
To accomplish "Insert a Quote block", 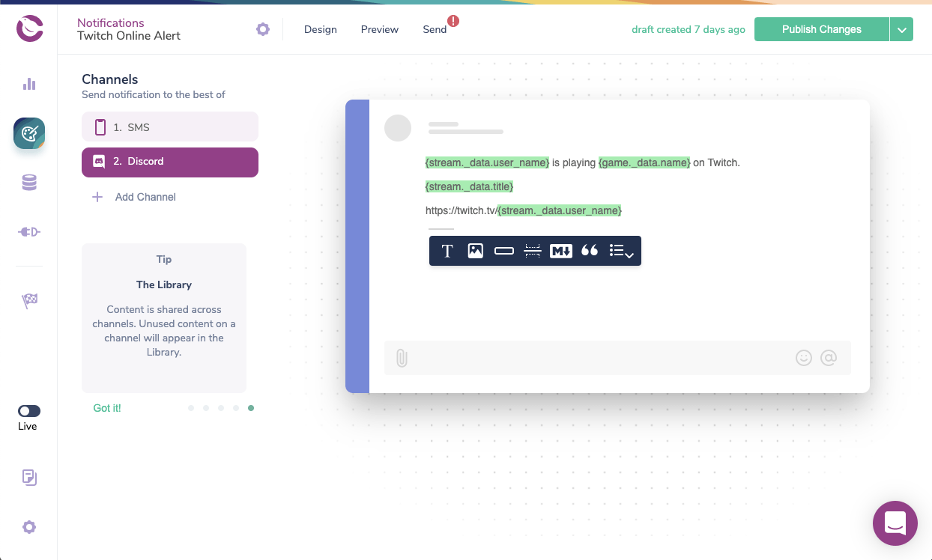I will (590, 251).
